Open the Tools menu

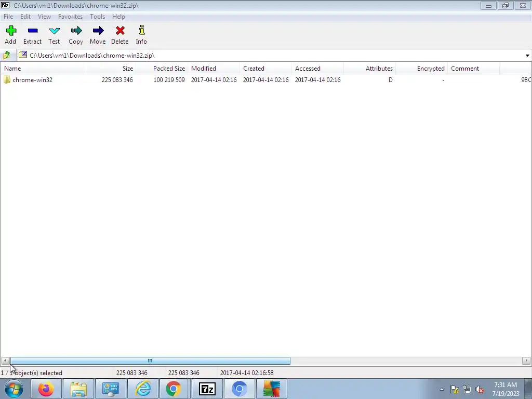[x=97, y=16]
